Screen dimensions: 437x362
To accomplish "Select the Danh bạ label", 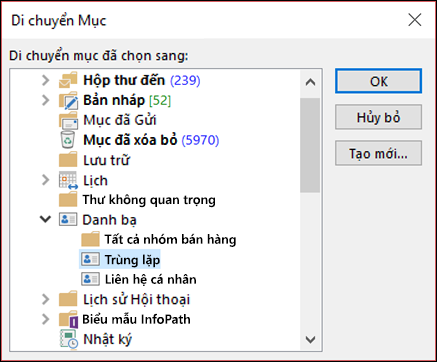I will coord(109,220).
